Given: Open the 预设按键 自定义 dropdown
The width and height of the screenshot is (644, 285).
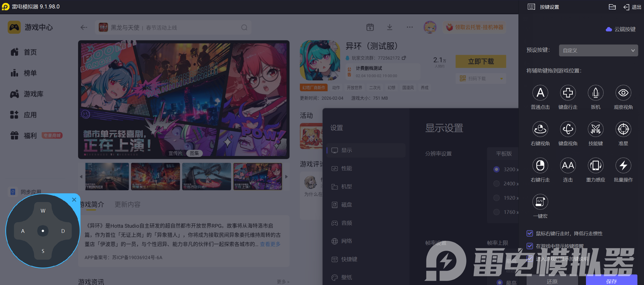Looking at the screenshot, I should pos(598,50).
